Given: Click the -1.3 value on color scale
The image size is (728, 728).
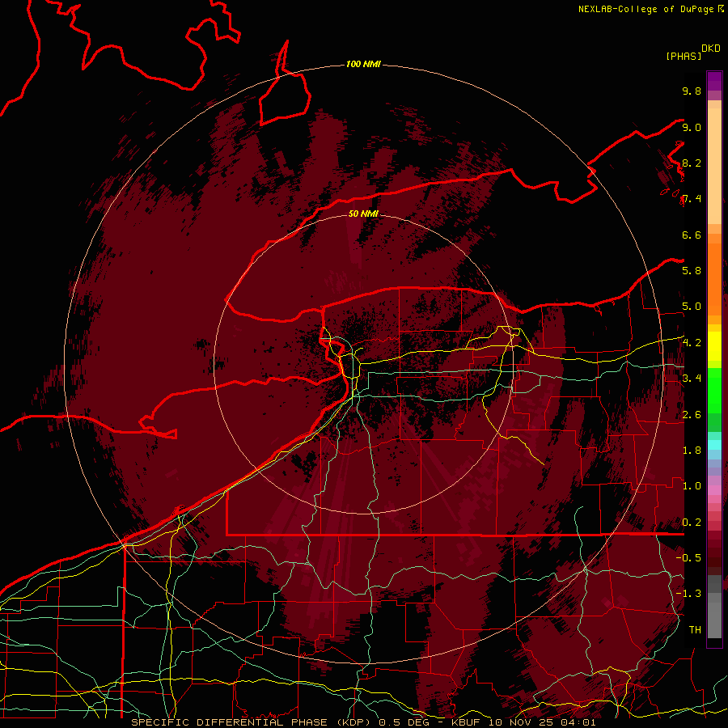Looking at the screenshot, I should [x=688, y=594].
